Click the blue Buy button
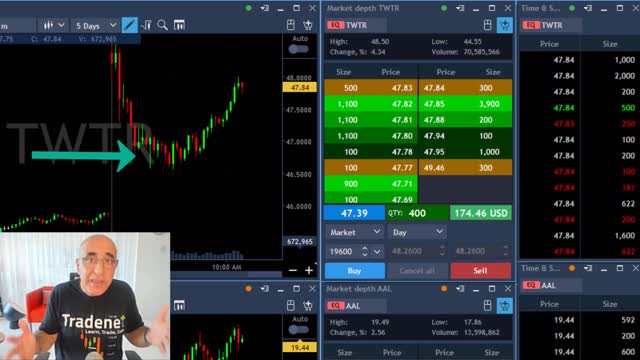Image resolution: width=640 pixels, height=360 pixels. tap(354, 271)
